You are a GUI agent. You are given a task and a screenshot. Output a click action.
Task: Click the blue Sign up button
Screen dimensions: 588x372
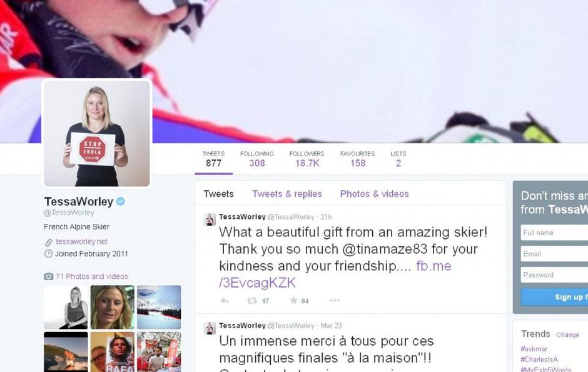click(554, 297)
